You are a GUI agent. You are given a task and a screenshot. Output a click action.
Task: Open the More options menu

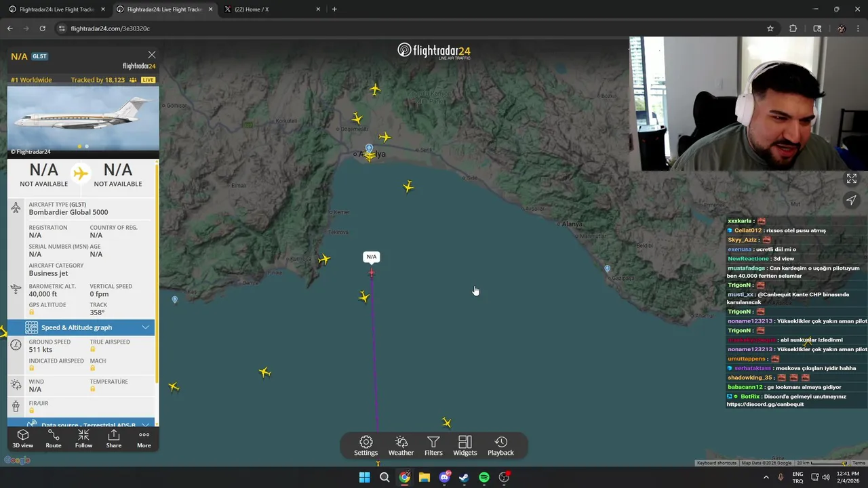[144, 439]
